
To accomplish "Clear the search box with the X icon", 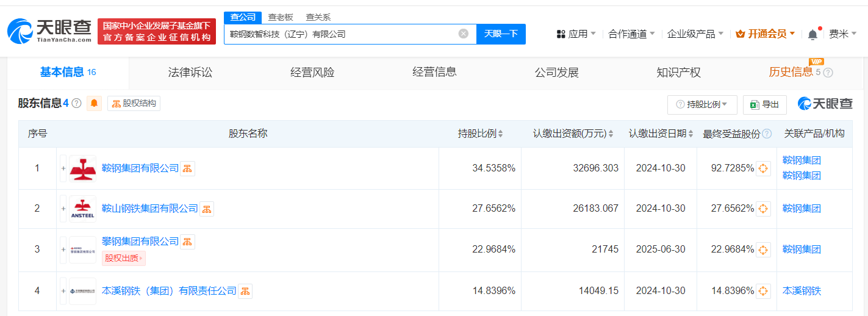I will tap(463, 34).
